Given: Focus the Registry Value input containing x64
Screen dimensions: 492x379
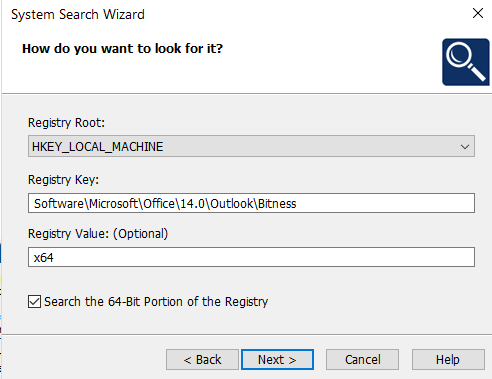Looking at the screenshot, I should click(251, 257).
